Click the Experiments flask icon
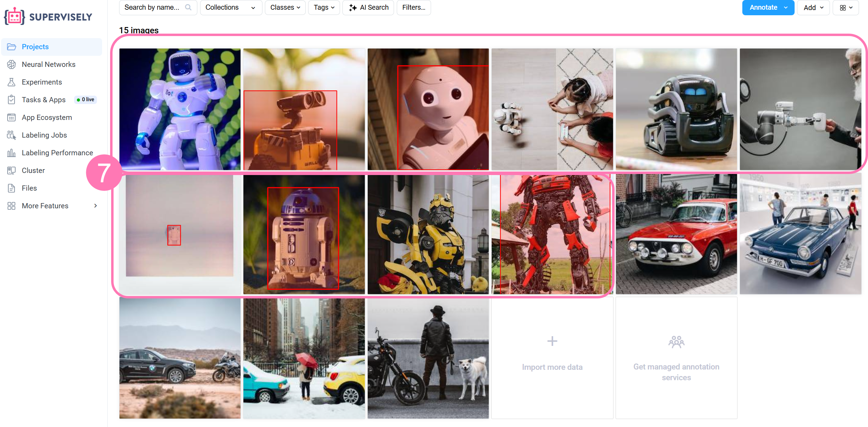Image resolution: width=868 pixels, height=427 pixels. (11, 82)
